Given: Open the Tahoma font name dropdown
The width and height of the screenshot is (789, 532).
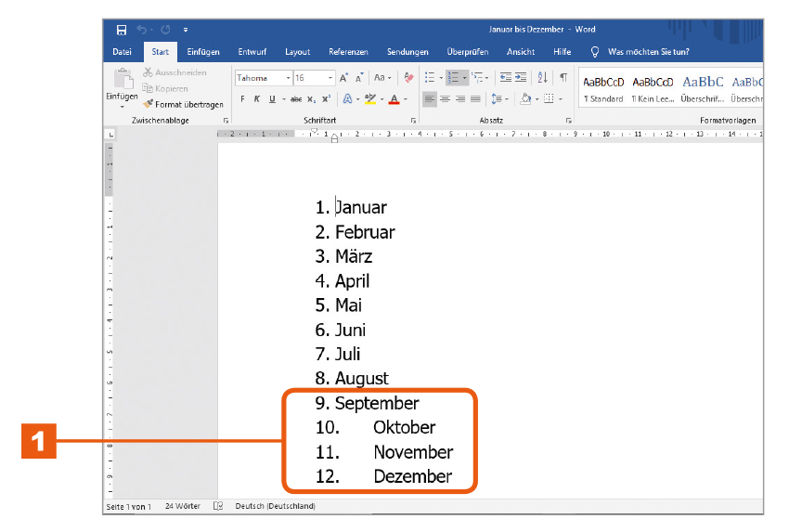Looking at the screenshot, I should click(289, 78).
